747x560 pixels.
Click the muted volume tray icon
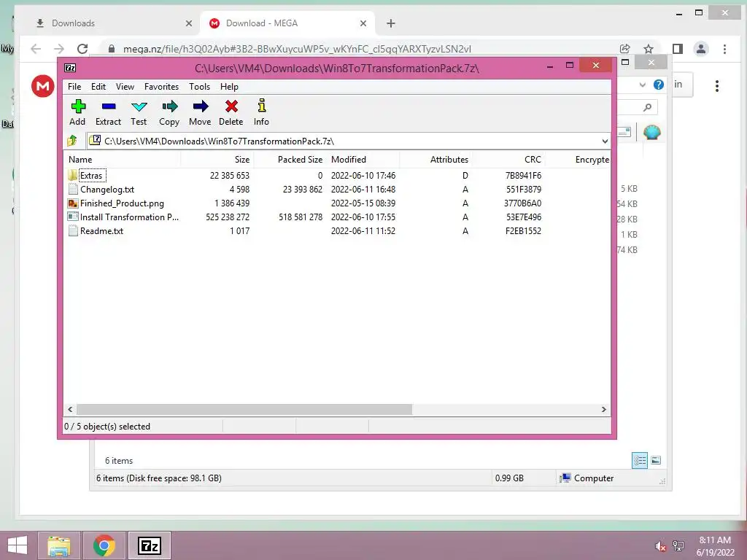[x=660, y=546]
